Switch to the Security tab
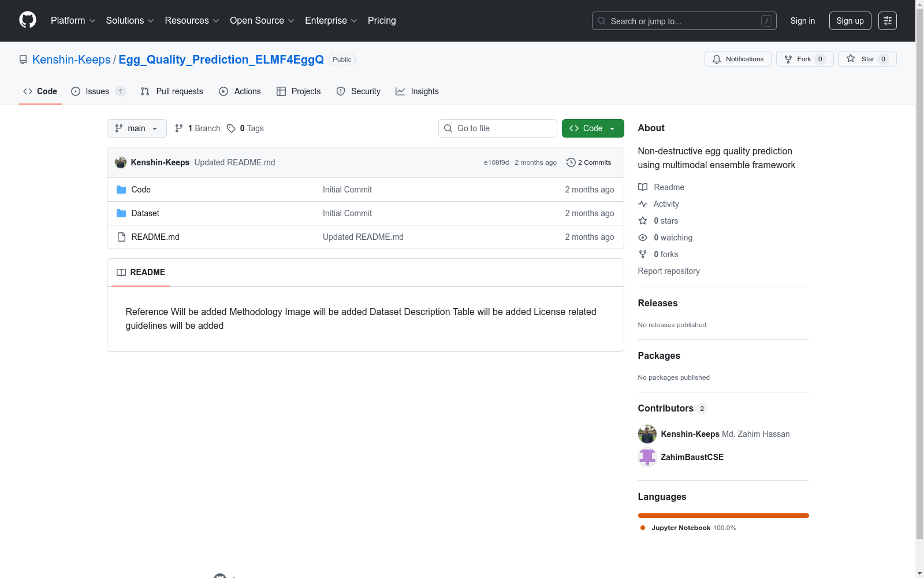 [x=358, y=91]
